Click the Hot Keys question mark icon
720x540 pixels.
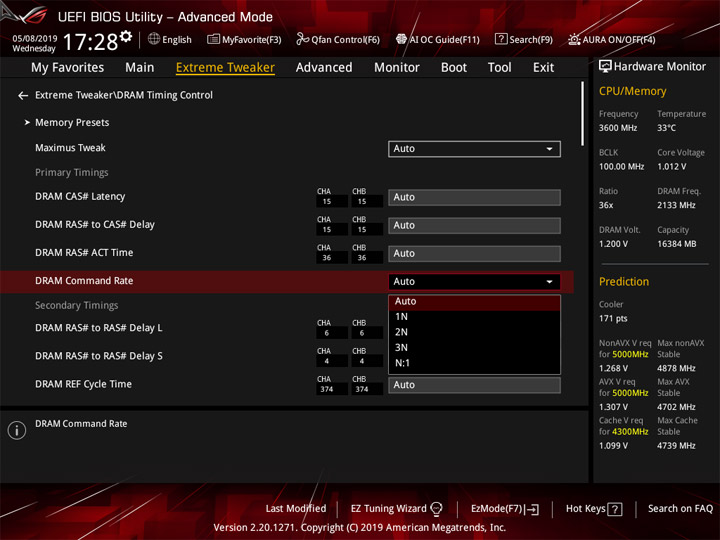pos(615,509)
